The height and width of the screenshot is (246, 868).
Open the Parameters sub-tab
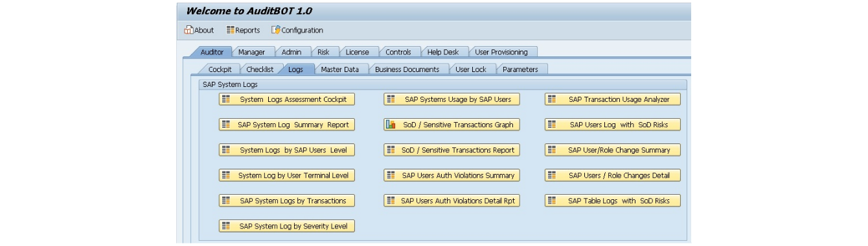520,69
